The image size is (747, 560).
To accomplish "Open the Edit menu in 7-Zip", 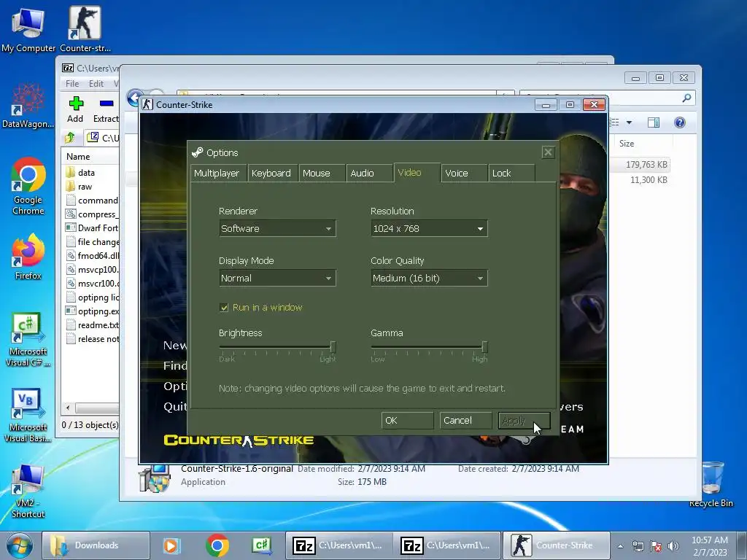I will pos(96,84).
